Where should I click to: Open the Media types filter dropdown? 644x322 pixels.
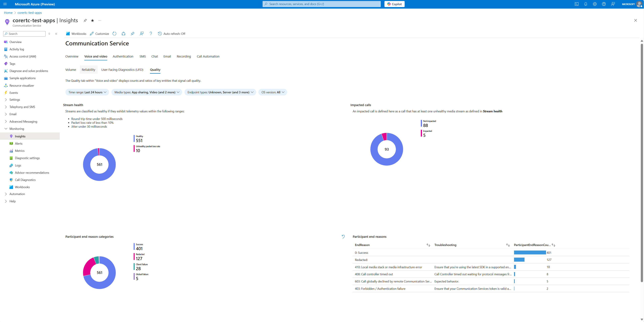point(147,92)
